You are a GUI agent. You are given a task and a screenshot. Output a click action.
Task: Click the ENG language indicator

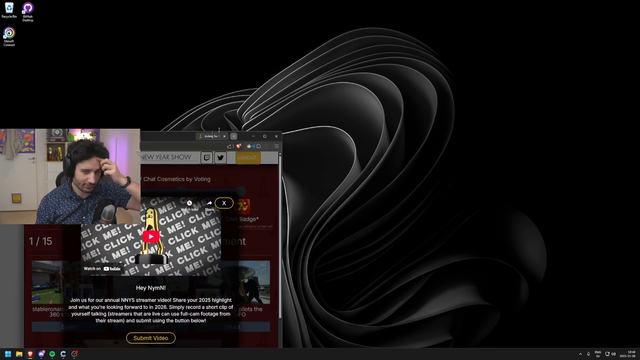pos(598,354)
